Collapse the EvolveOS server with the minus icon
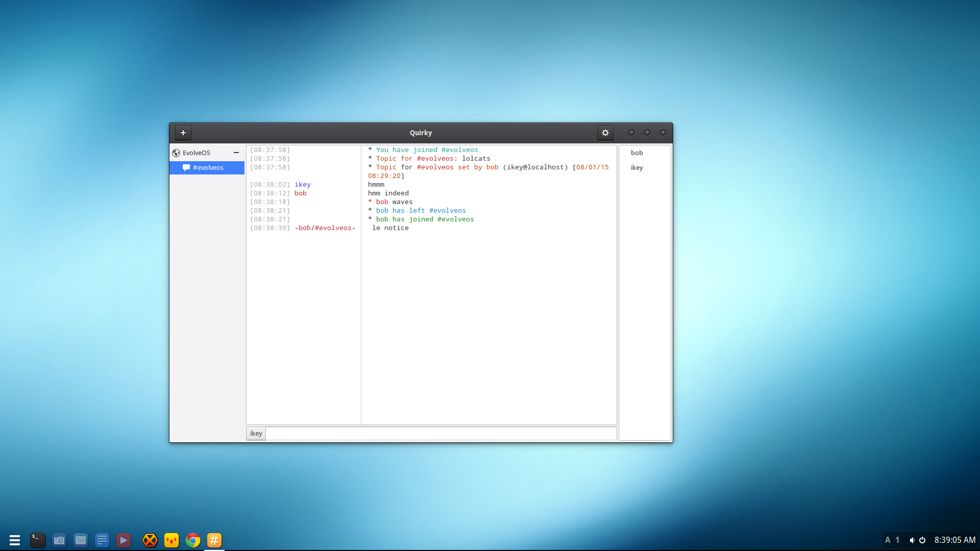The image size is (980, 551). click(x=236, y=153)
